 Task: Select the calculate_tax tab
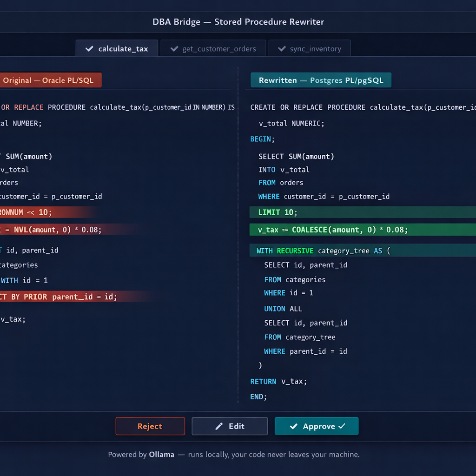(x=117, y=48)
